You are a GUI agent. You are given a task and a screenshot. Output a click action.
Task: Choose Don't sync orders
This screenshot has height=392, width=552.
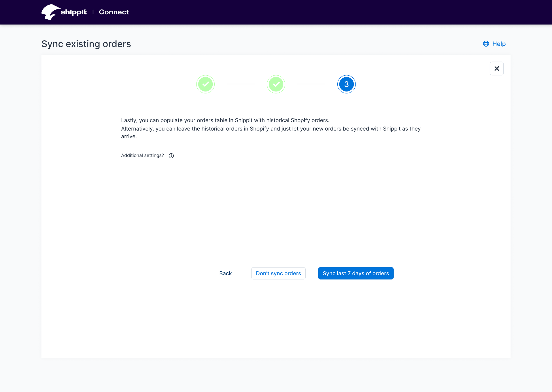click(x=278, y=273)
